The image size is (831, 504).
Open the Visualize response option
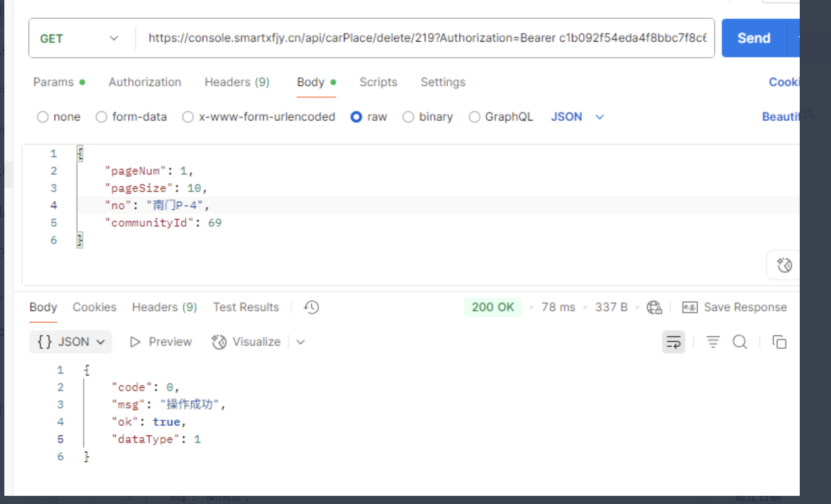(x=247, y=342)
